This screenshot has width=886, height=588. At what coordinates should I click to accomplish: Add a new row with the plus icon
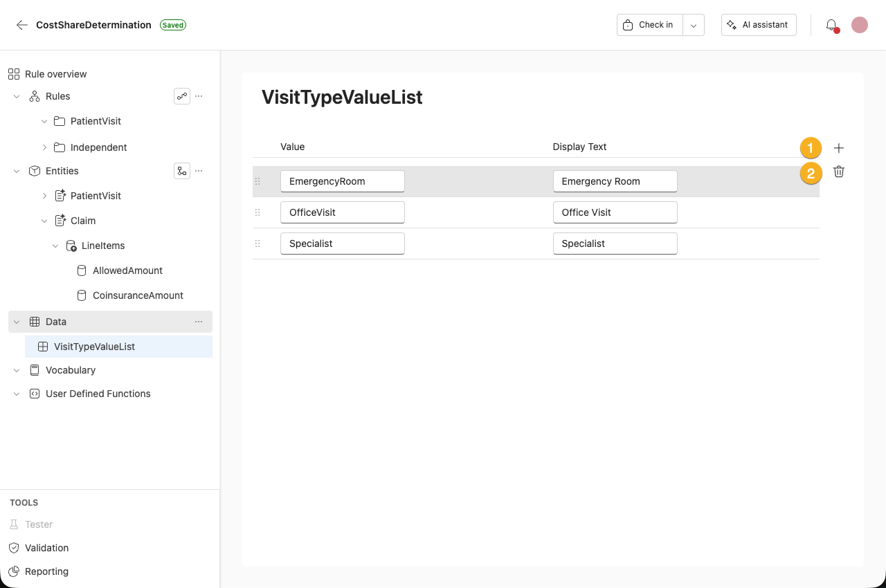point(838,147)
